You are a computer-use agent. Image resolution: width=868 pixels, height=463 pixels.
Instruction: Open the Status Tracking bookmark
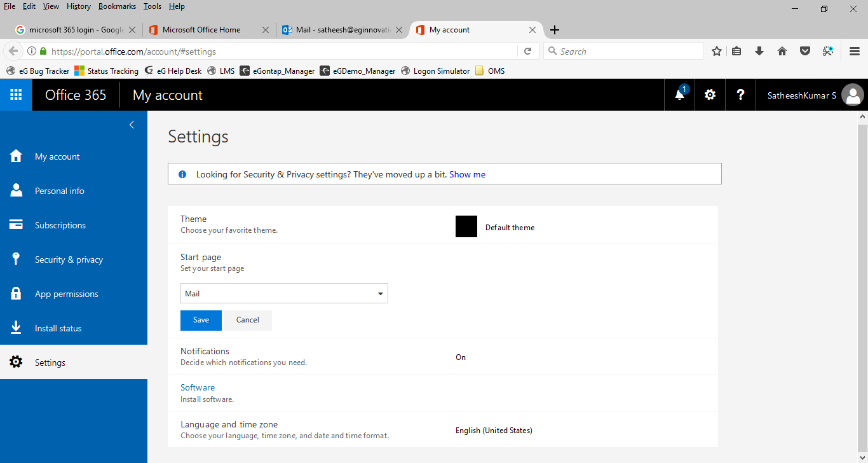107,71
